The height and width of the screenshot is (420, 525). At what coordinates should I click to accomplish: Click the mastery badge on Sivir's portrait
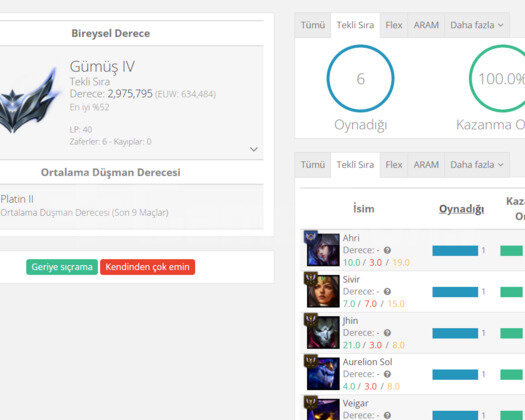click(x=311, y=278)
